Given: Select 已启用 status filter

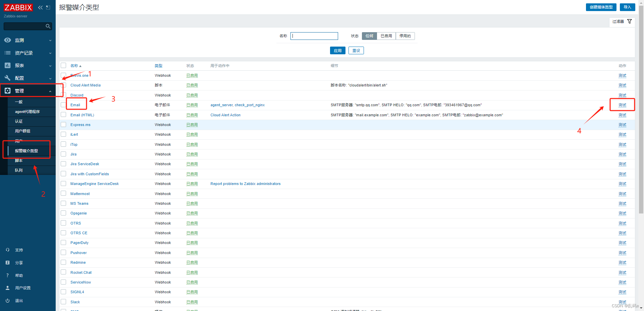Looking at the screenshot, I should [x=386, y=36].
